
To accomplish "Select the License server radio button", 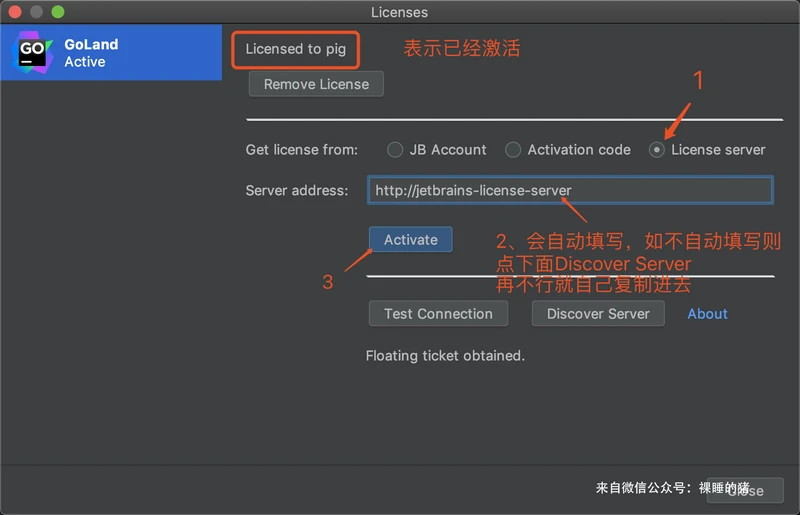I will pos(657,150).
